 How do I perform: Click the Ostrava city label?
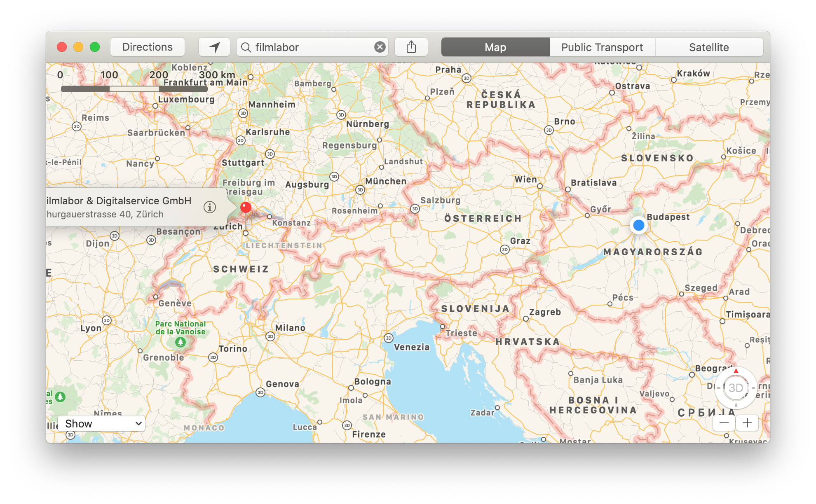(633, 86)
